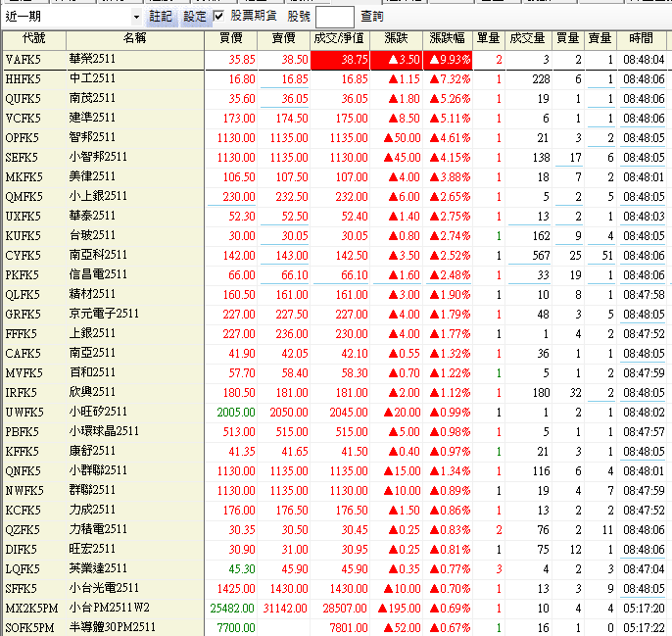Sort by the 名稱 column header
The width and height of the screenshot is (672, 636).
tap(135, 39)
